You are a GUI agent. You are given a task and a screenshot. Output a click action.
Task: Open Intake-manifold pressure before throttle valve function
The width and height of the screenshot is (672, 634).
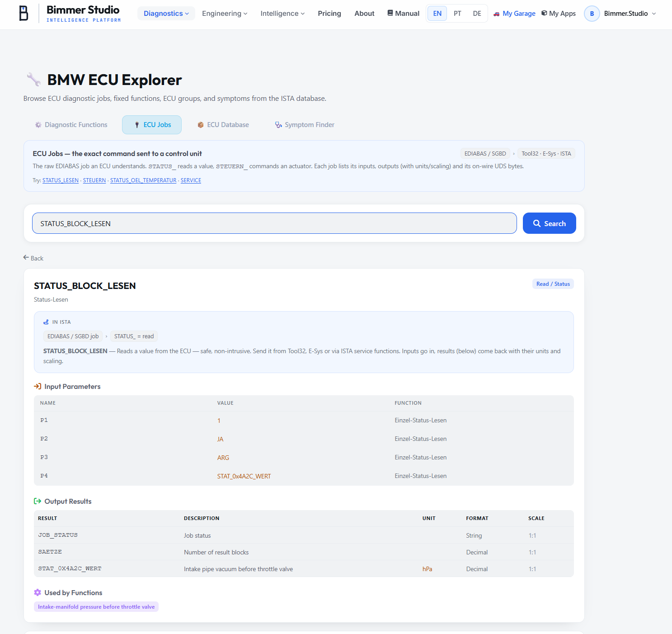[96, 607]
